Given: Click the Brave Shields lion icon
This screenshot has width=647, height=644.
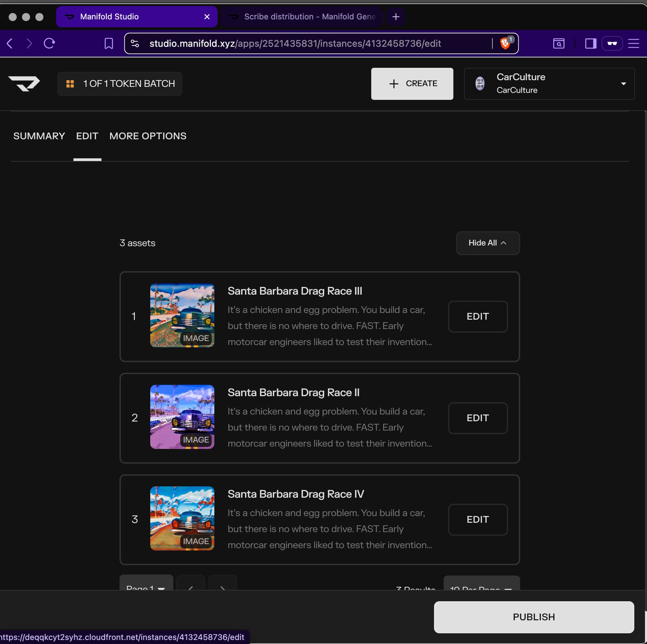Looking at the screenshot, I should tap(504, 43).
